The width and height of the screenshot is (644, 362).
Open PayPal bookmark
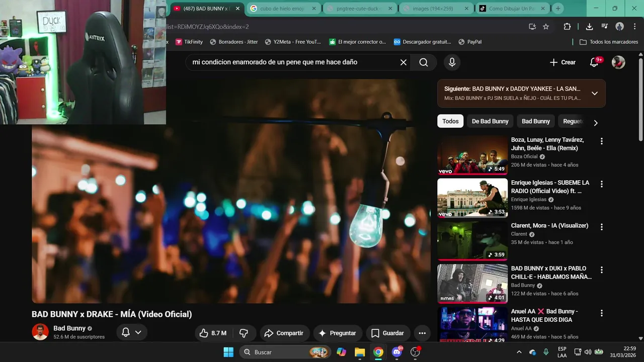(x=469, y=42)
